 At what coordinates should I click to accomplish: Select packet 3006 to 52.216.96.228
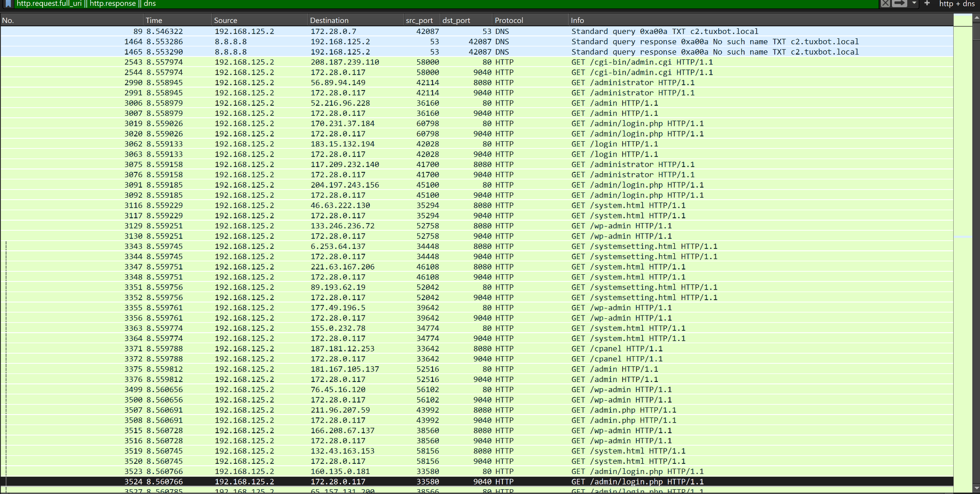click(x=477, y=103)
